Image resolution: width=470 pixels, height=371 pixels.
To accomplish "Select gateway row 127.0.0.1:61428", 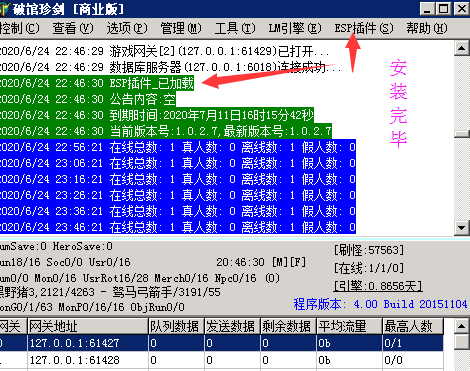I will pyautogui.click(x=222, y=360).
